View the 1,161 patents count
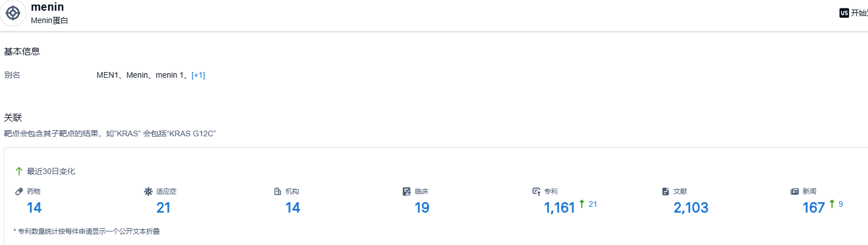This screenshot has width=868, height=245. [559, 208]
